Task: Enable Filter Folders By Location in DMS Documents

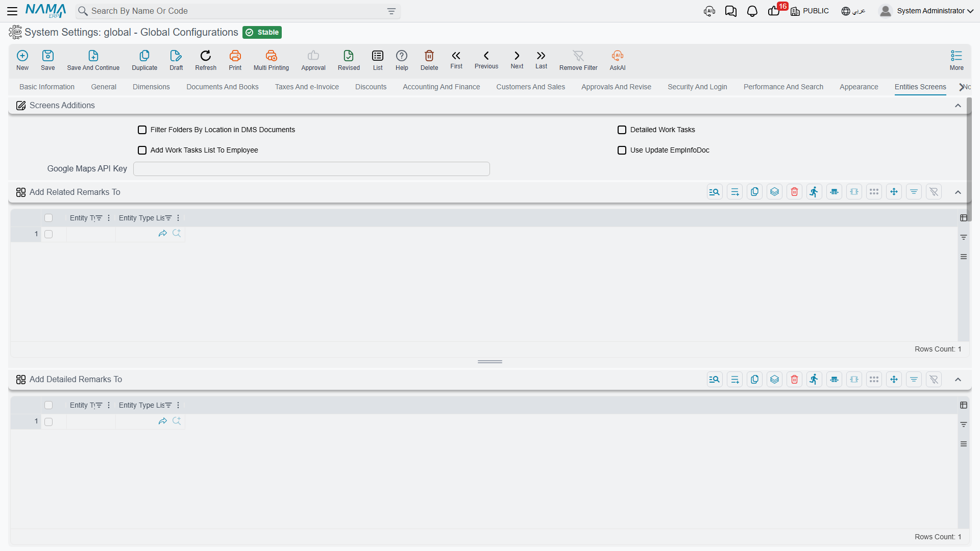Action: tap(142, 130)
